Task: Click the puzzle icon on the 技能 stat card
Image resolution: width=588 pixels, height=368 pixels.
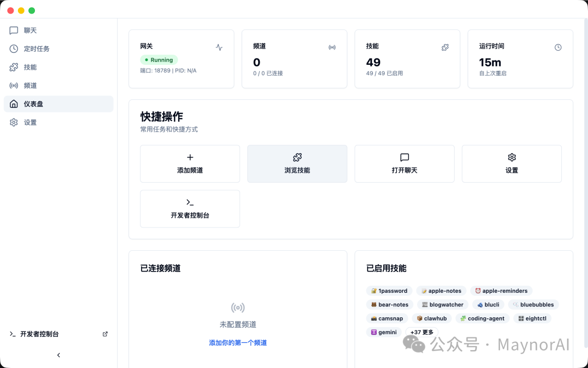Action: (445, 47)
